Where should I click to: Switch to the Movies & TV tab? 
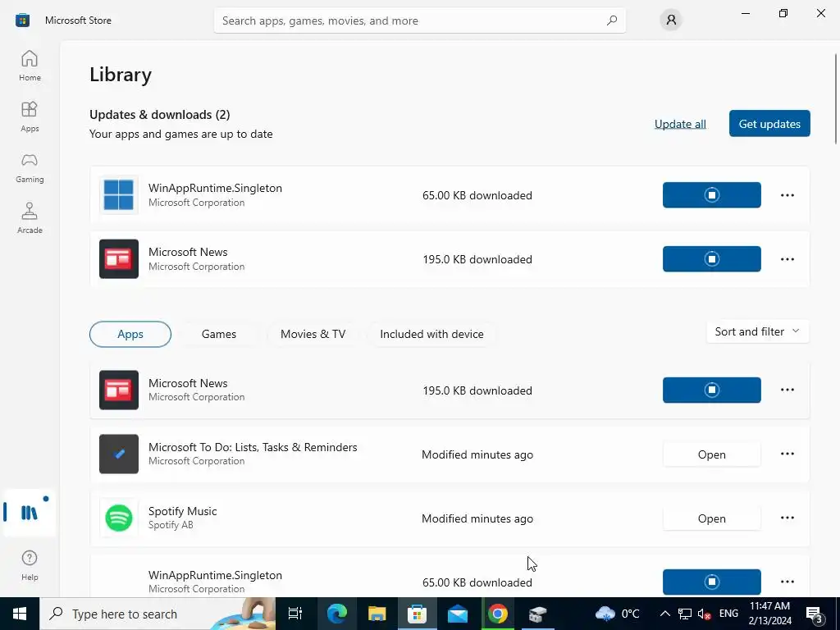click(313, 335)
